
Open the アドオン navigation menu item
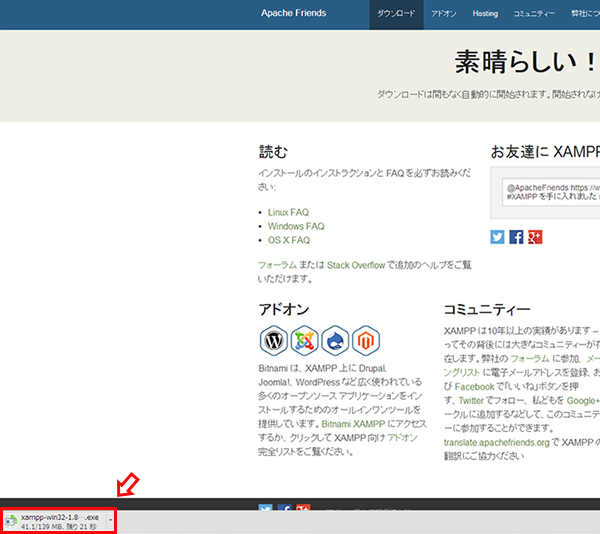pyautogui.click(x=444, y=14)
